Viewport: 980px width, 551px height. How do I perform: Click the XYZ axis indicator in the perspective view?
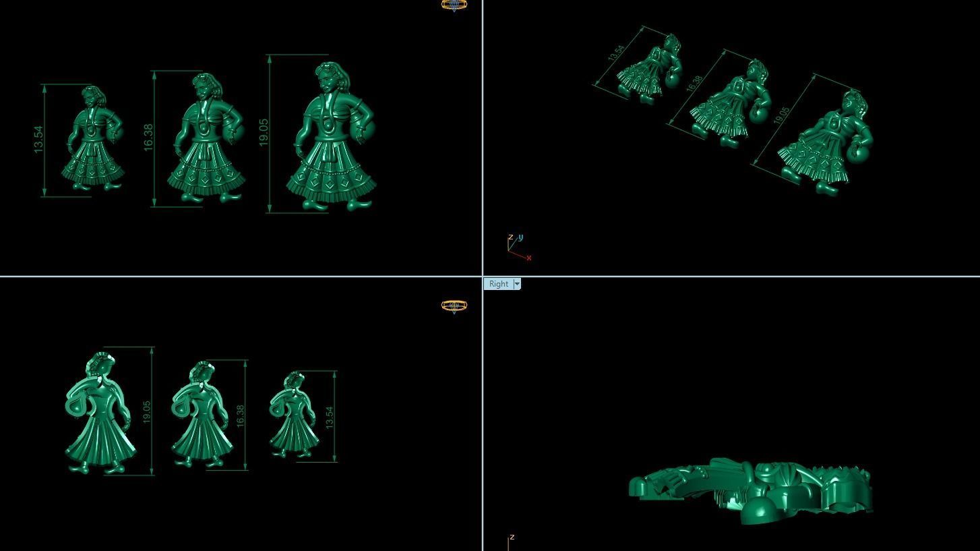pyautogui.click(x=519, y=248)
